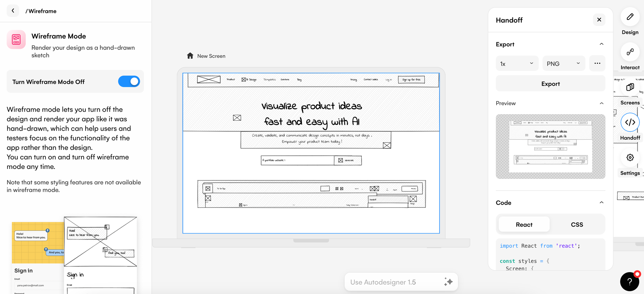Click the wireframe Sign up for free button
The image size is (644, 294).
[411, 79]
